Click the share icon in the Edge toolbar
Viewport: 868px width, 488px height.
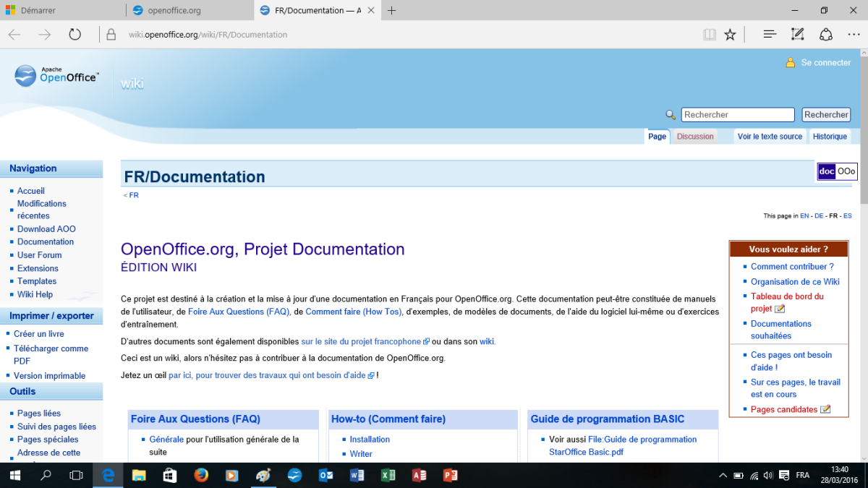pos(825,34)
